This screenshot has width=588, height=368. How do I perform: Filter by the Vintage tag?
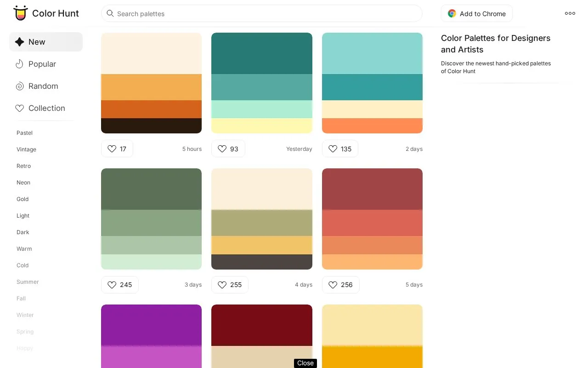coord(26,149)
